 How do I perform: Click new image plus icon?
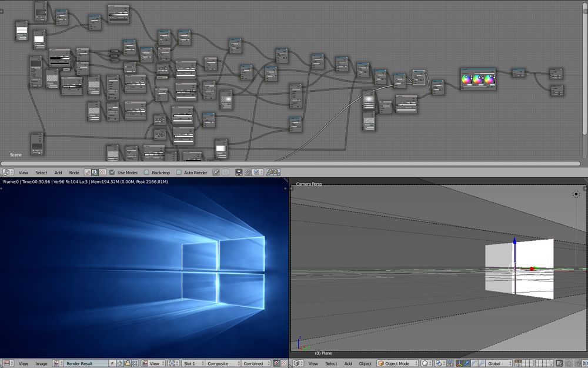coord(119,363)
